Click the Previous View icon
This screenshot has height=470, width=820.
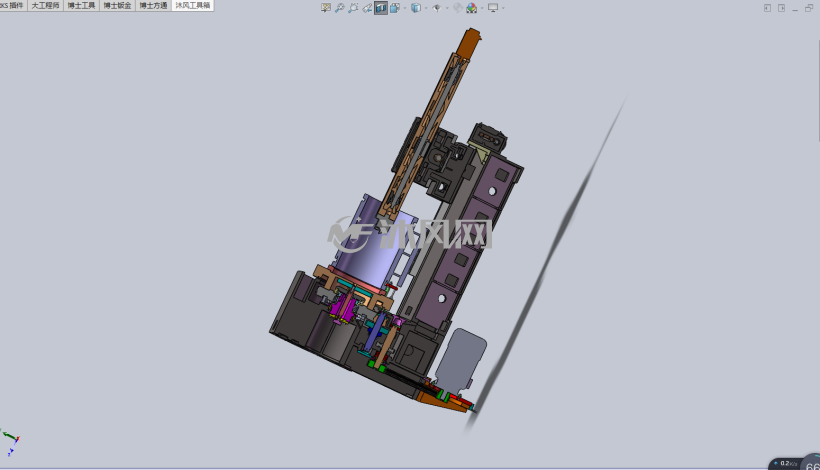[x=367, y=8]
